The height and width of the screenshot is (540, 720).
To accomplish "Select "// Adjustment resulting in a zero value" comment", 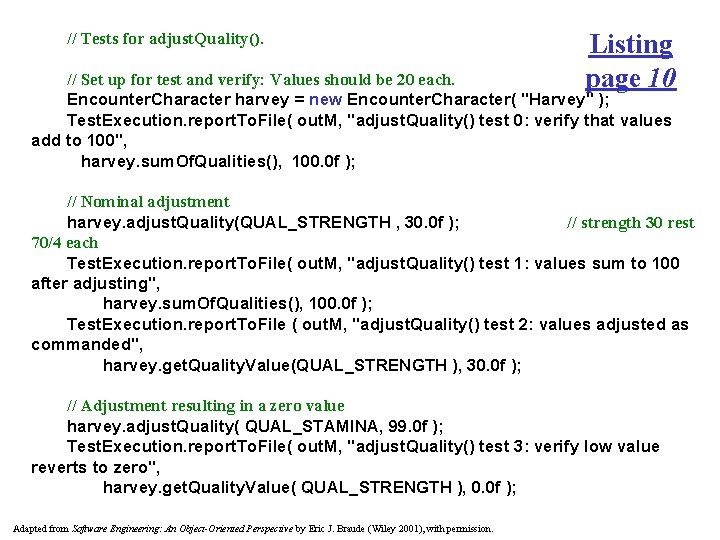I will (x=206, y=406).
